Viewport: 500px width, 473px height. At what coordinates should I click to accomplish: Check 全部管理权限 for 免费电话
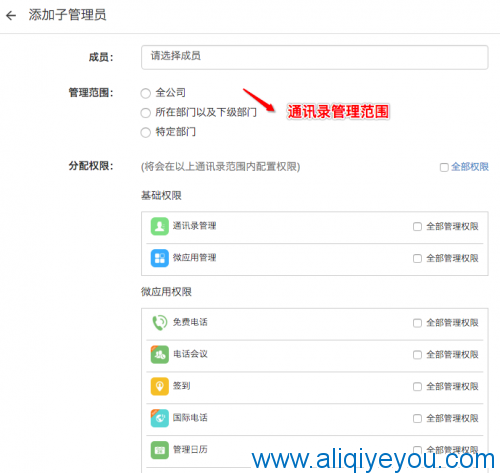pyautogui.click(x=417, y=323)
